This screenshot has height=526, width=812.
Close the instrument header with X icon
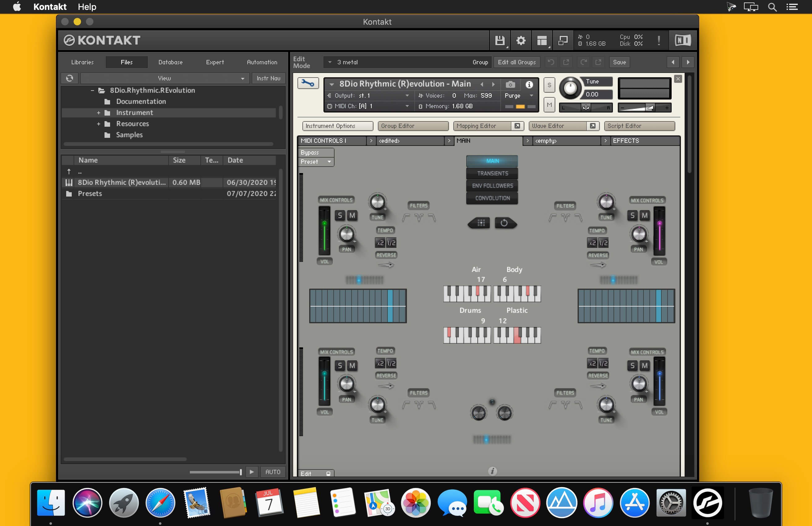(x=678, y=79)
